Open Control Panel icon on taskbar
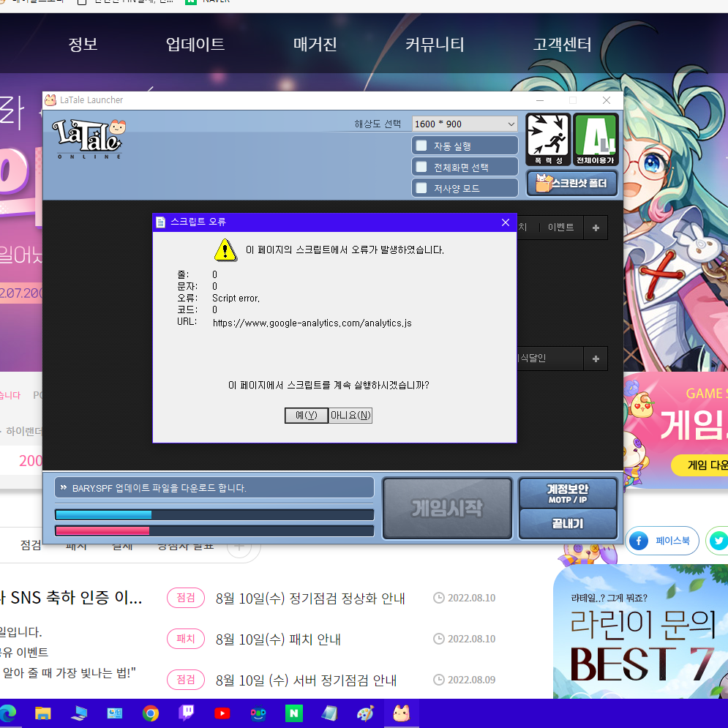The height and width of the screenshot is (728, 728). tap(115, 713)
